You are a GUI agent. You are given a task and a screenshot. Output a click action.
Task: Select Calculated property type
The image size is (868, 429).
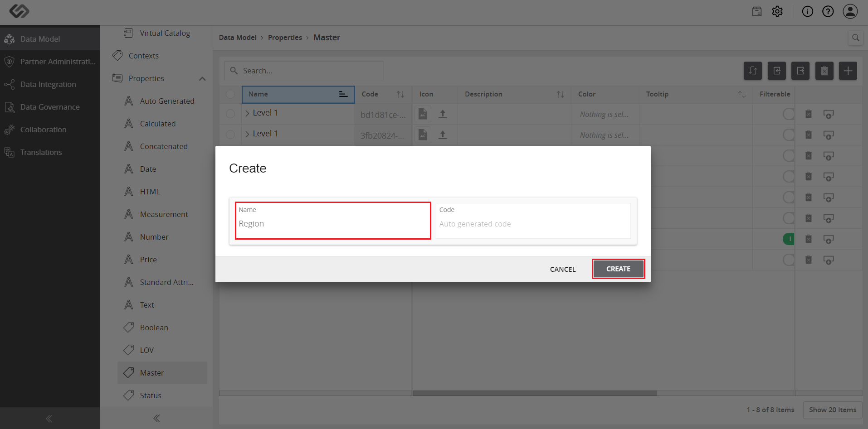(x=157, y=124)
